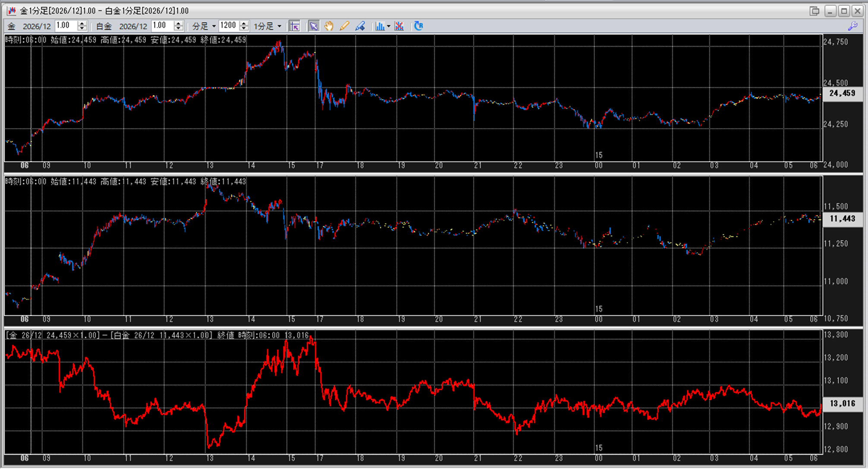The width and height of the screenshot is (868, 469).
Task: Open the bar chart indicator icon
Action: pos(379,26)
